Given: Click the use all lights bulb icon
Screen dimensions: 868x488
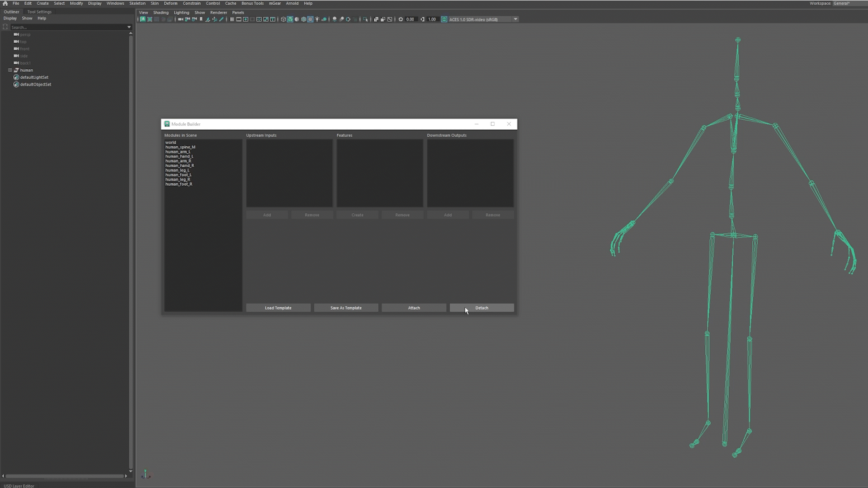Looking at the screenshot, I should click(x=317, y=19).
